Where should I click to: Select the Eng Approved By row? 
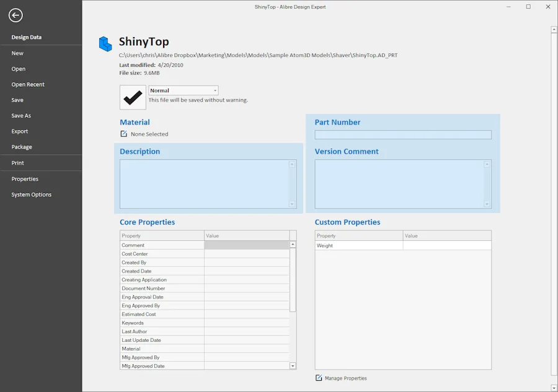tap(205, 306)
